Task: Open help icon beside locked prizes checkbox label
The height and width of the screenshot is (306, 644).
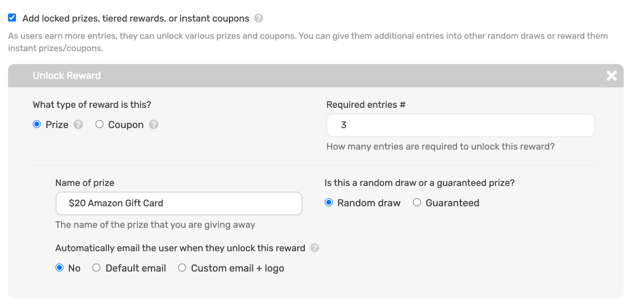Action: 258,18
